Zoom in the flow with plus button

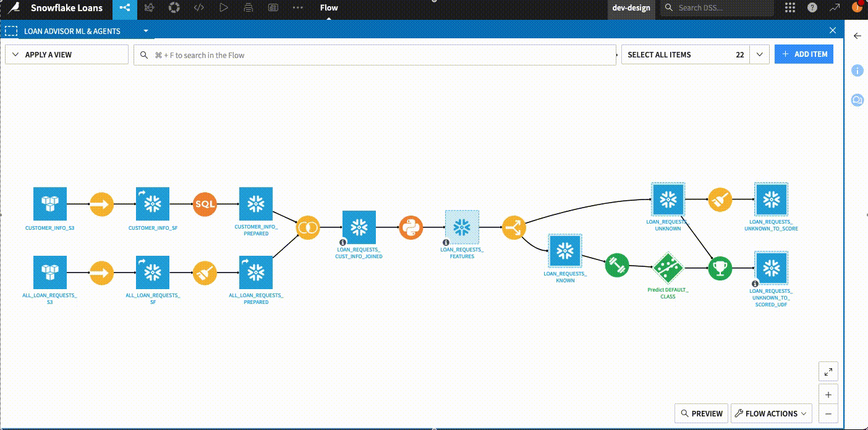coord(828,395)
